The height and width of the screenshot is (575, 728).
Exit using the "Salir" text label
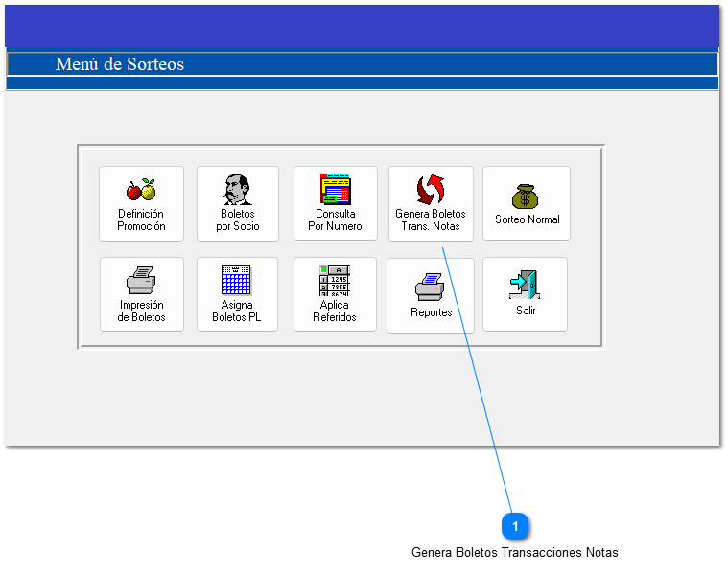point(526,311)
